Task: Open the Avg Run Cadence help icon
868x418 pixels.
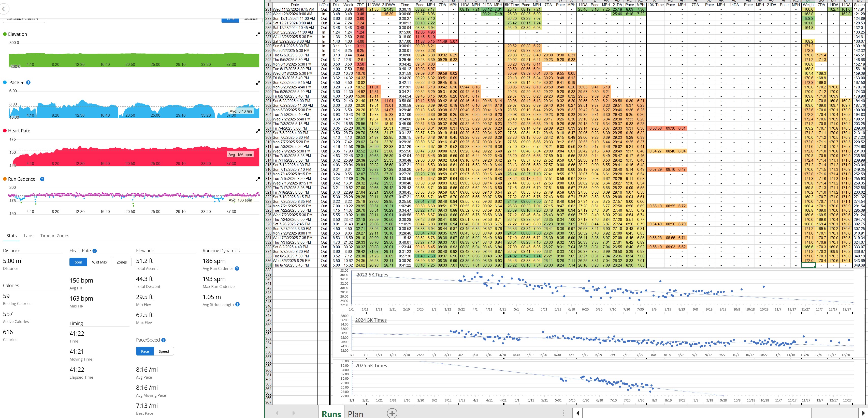Action: point(237,269)
